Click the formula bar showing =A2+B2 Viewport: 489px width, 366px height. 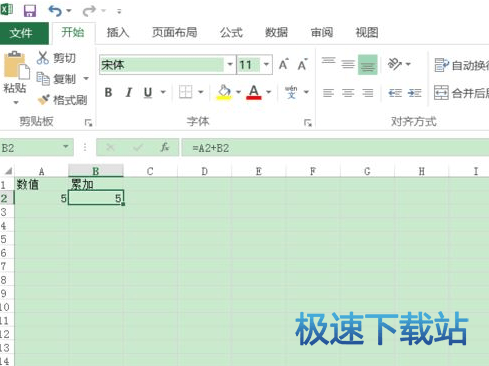coord(335,148)
